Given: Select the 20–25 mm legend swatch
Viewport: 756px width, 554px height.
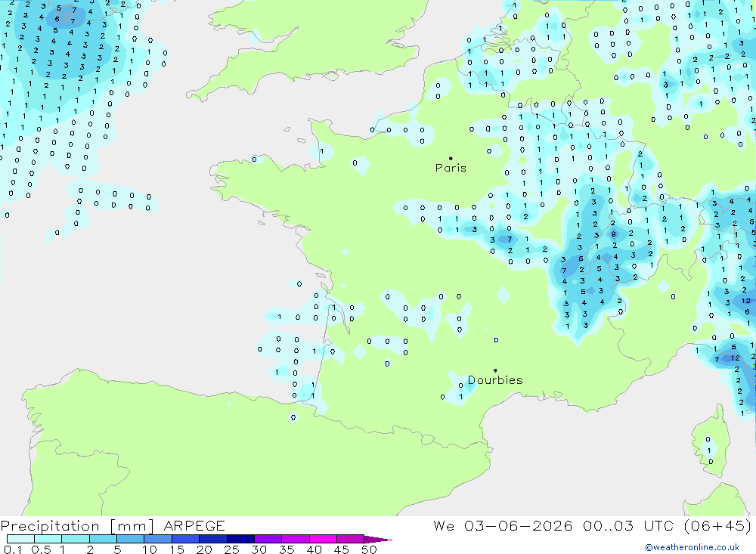Looking at the screenshot, I should pyautogui.click(x=212, y=539).
